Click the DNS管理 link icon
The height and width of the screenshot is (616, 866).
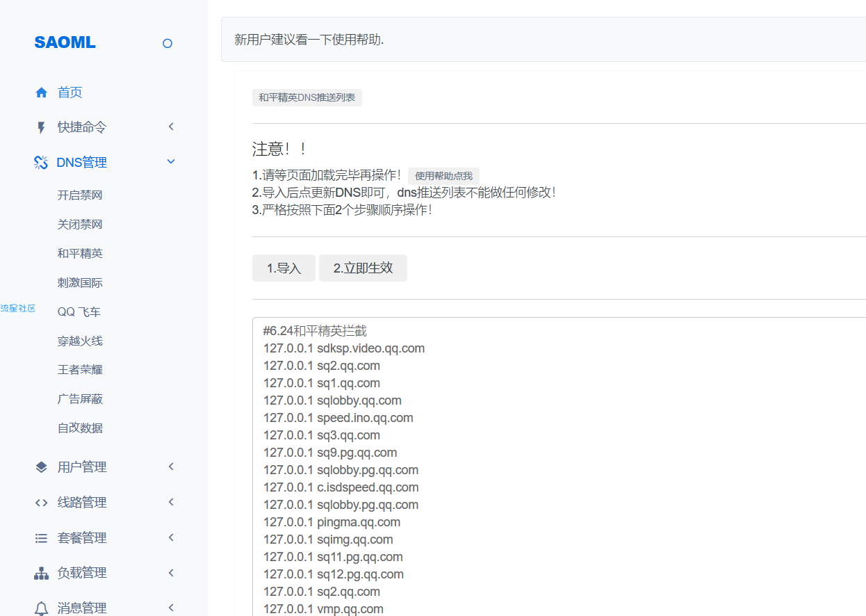point(41,163)
